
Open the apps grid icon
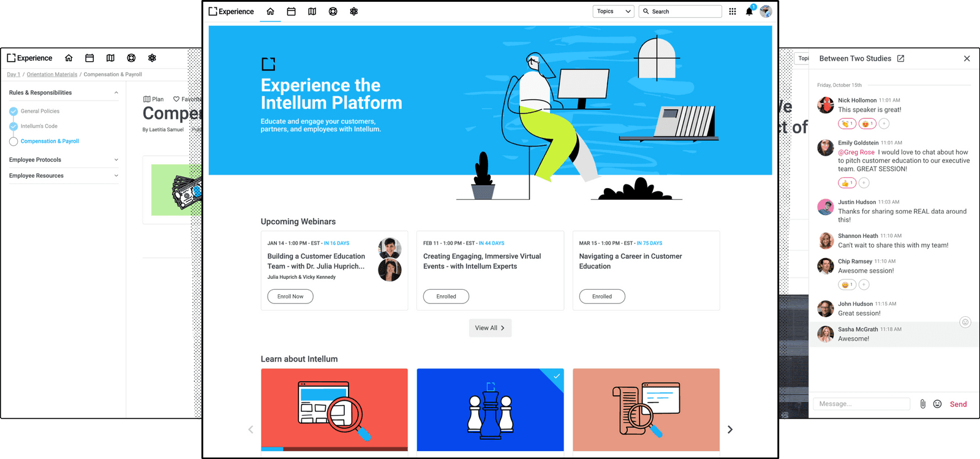pos(733,12)
